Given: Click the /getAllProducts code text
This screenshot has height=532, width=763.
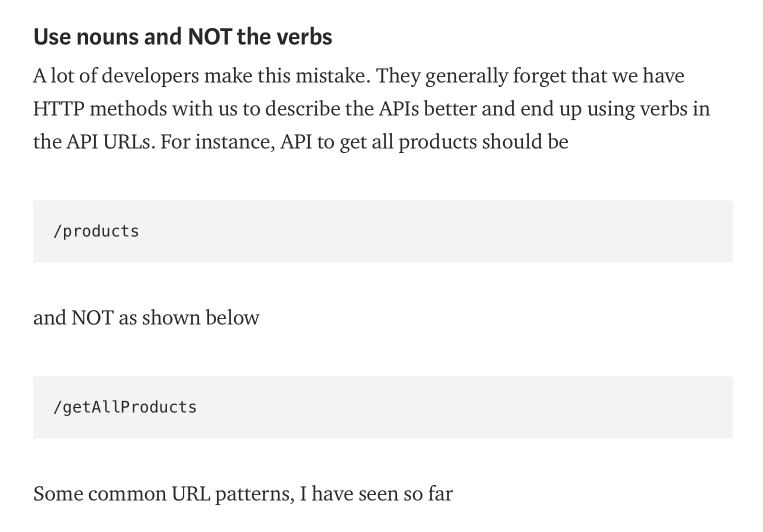Looking at the screenshot, I should [125, 407].
